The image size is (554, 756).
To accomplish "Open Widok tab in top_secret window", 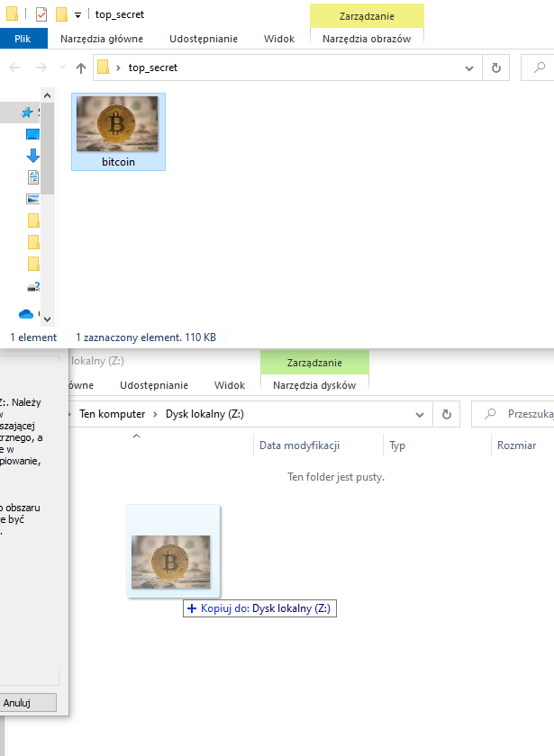I will coord(279,39).
